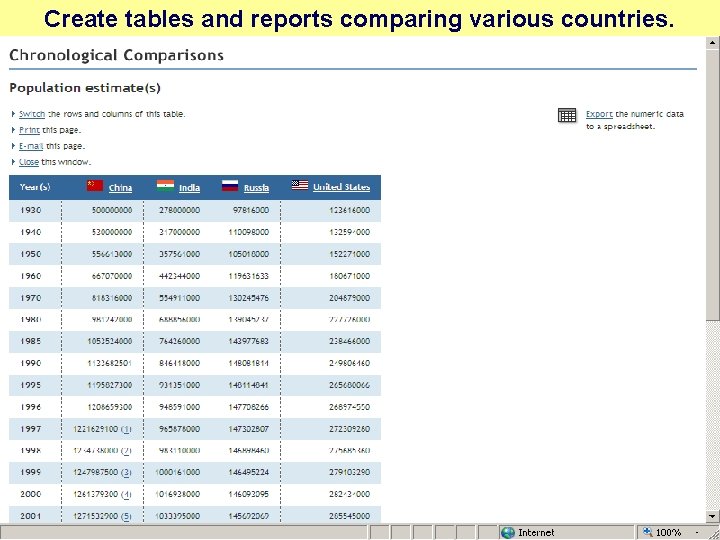Image resolution: width=720 pixels, height=540 pixels.
Task: Open the Russia column header link
Action: pos(256,187)
